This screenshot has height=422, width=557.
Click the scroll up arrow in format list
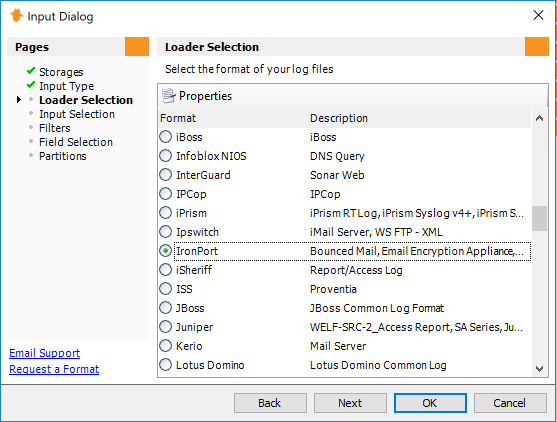[539, 118]
